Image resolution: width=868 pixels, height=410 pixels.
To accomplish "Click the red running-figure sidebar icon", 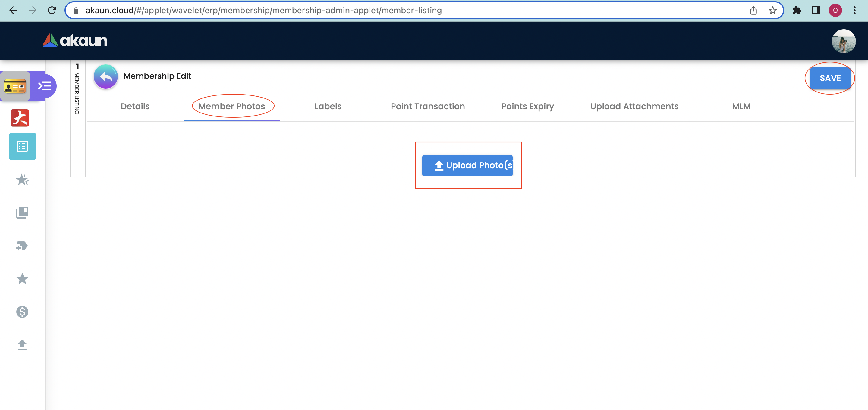I will point(20,118).
